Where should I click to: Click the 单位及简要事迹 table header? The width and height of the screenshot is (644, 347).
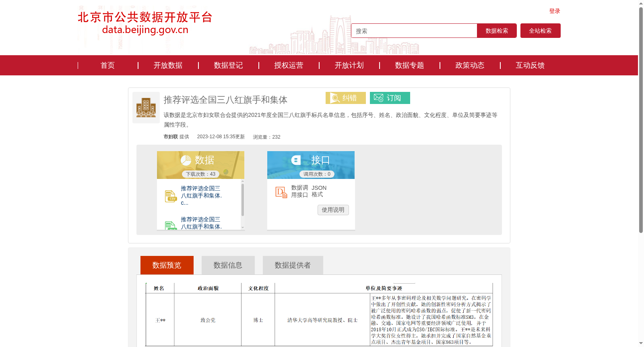click(384, 288)
